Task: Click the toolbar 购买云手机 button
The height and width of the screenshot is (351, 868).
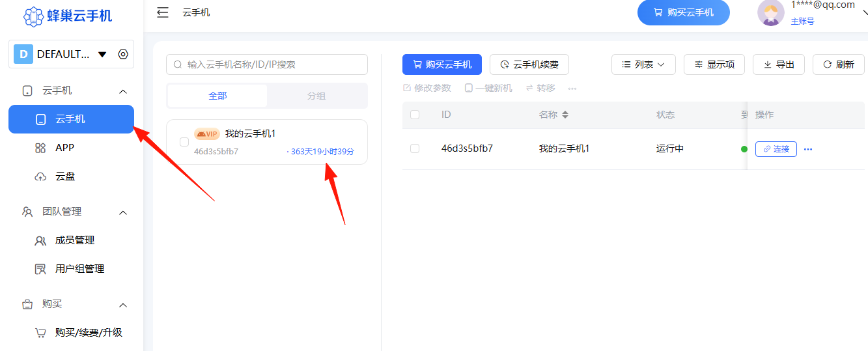Action: [442, 64]
